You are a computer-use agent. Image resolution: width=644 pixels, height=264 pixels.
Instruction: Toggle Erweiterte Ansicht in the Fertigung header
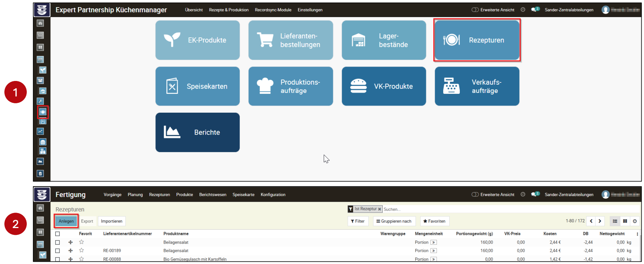[x=475, y=194]
